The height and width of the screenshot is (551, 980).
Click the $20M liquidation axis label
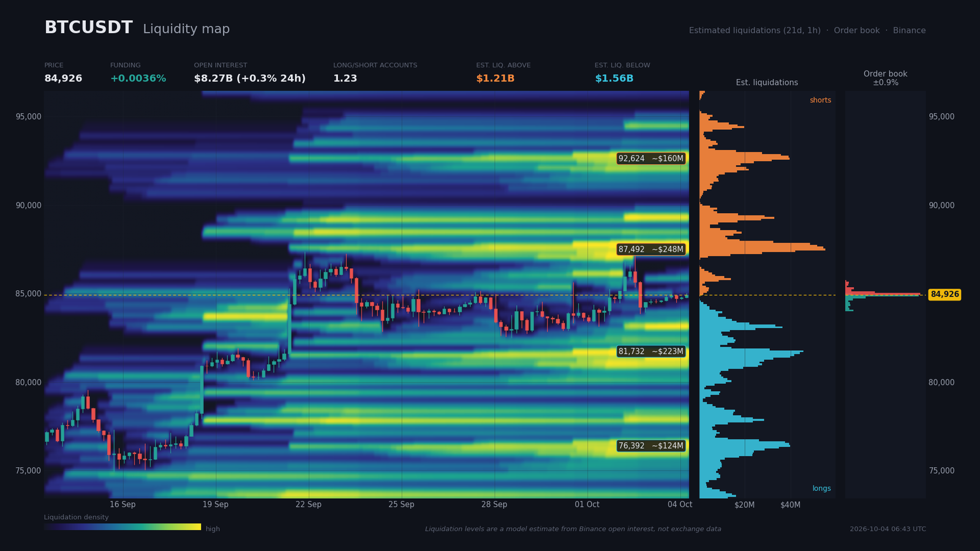coord(745,505)
